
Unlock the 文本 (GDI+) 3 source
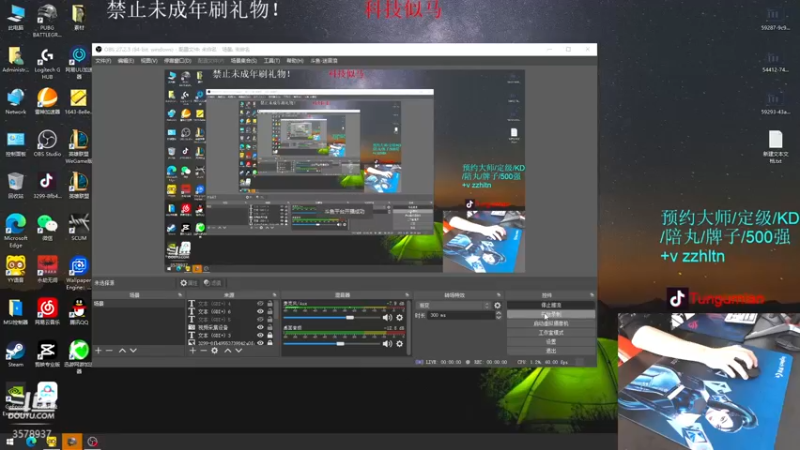[270, 335]
